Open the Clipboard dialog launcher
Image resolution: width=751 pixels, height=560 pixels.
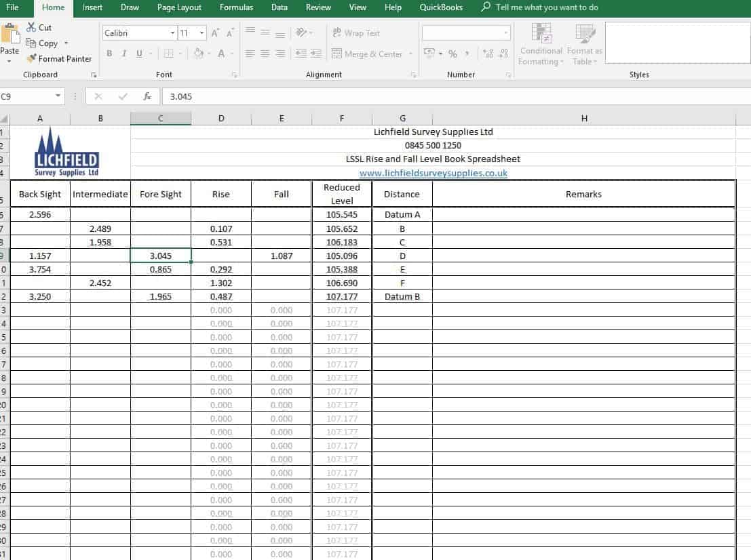pos(94,75)
